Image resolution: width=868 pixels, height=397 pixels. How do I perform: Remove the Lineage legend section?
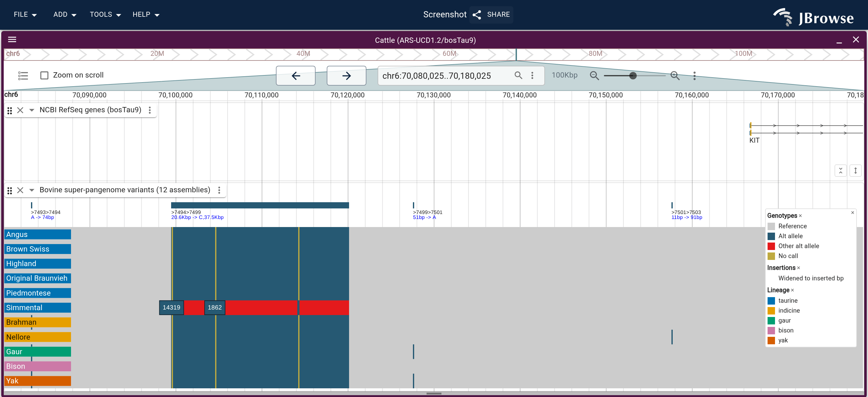coord(792,290)
